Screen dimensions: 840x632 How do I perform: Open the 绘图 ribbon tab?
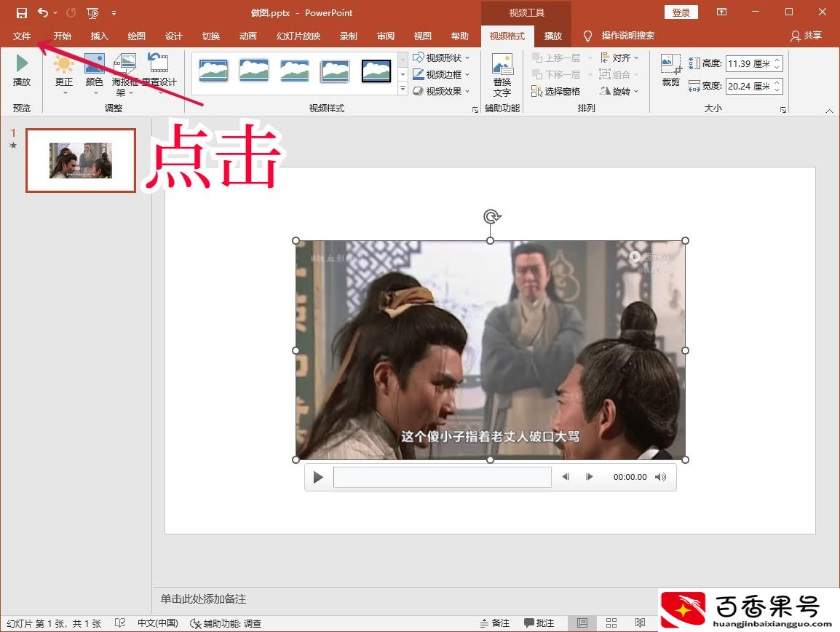pos(137,36)
